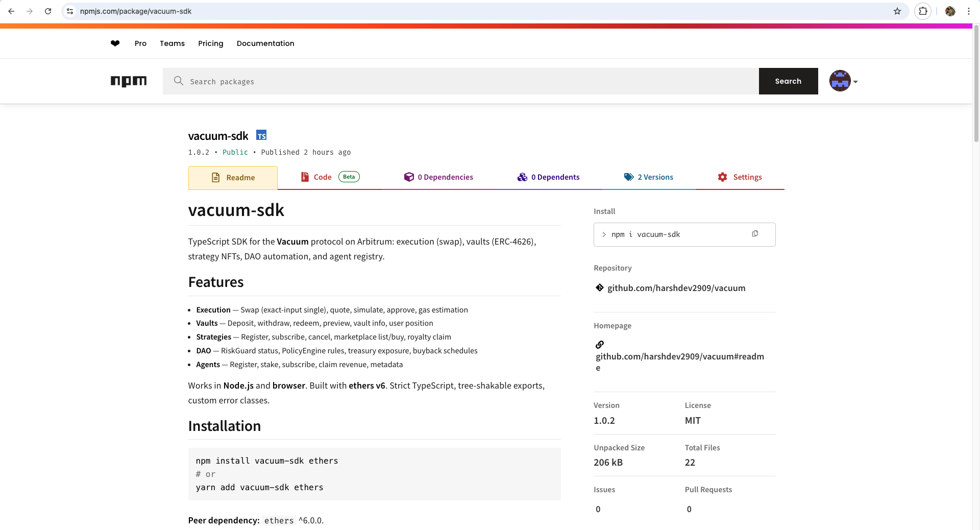980x530 pixels.
Task: Click the site info icon in address bar
Action: [x=70, y=11]
